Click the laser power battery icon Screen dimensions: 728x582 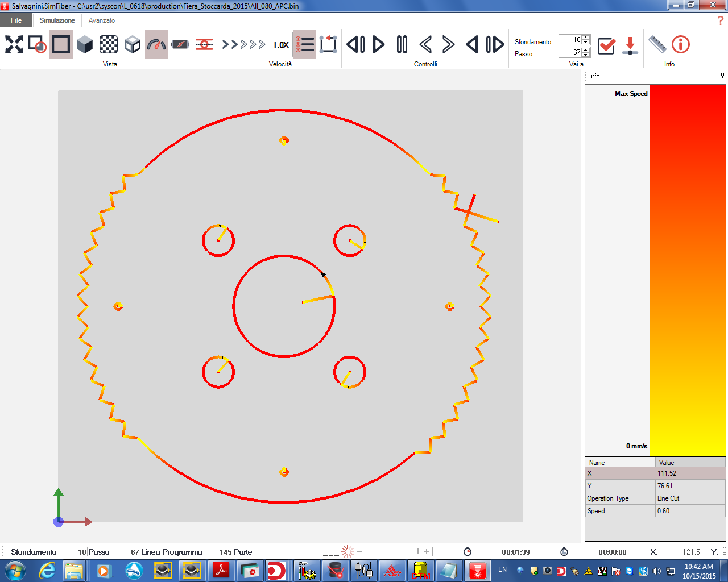[x=180, y=44]
